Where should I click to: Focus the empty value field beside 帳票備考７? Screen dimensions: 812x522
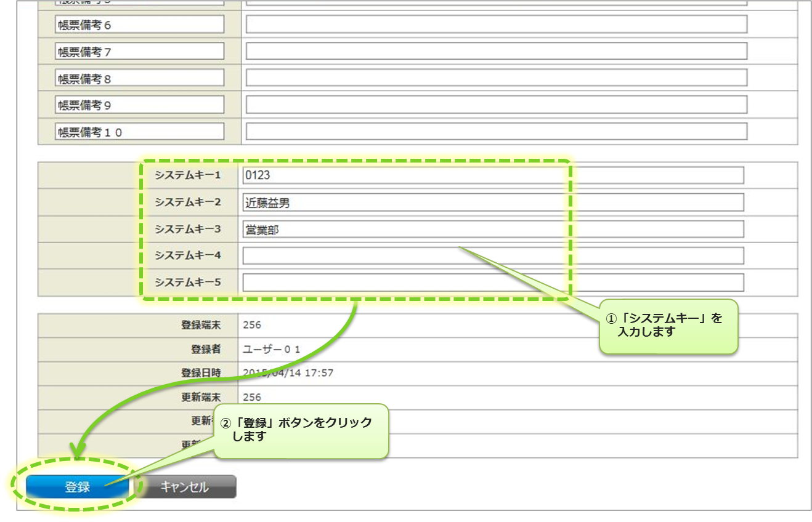[496, 51]
